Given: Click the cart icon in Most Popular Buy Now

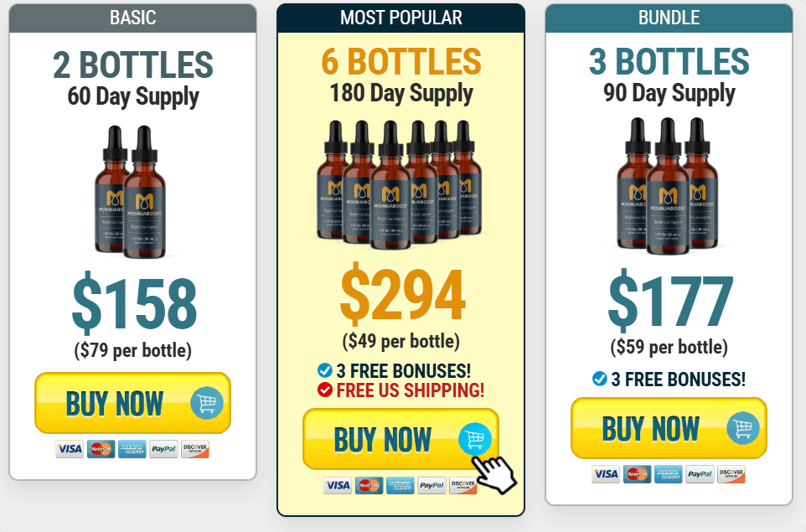Looking at the screenshot, I should [x=475, y=438].
